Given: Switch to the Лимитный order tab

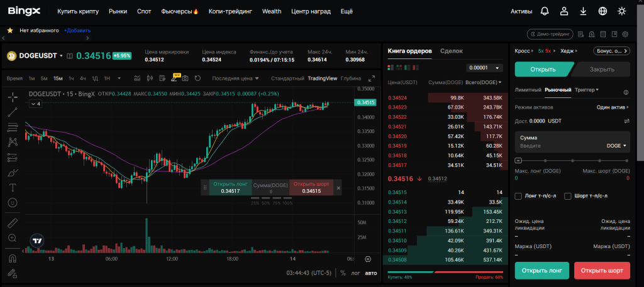Looking at the screenshot, I should 528,90.
